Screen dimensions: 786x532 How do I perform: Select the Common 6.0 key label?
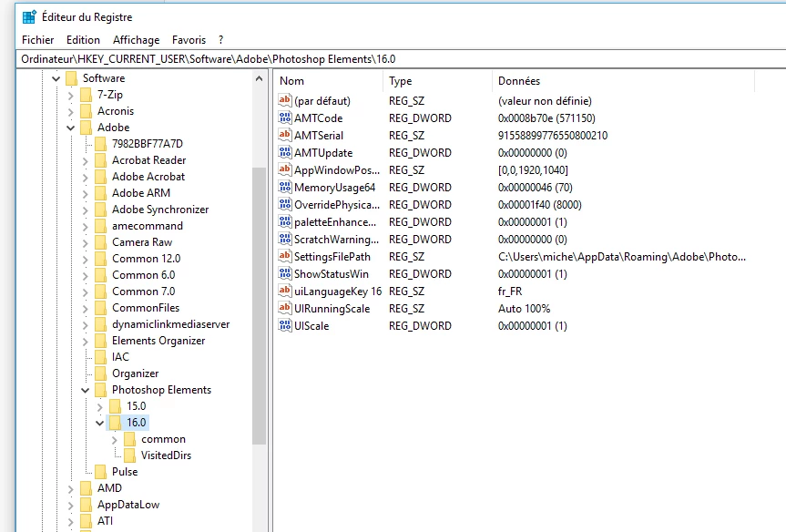tap(143, 275)
